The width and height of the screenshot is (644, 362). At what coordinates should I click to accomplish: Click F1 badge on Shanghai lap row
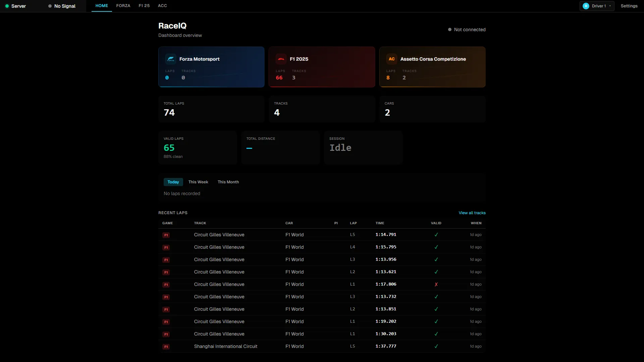166,347
